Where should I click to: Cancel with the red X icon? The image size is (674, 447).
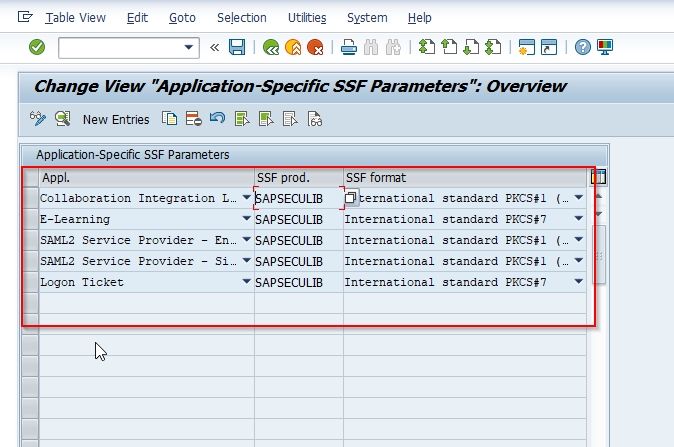[315, 47]
